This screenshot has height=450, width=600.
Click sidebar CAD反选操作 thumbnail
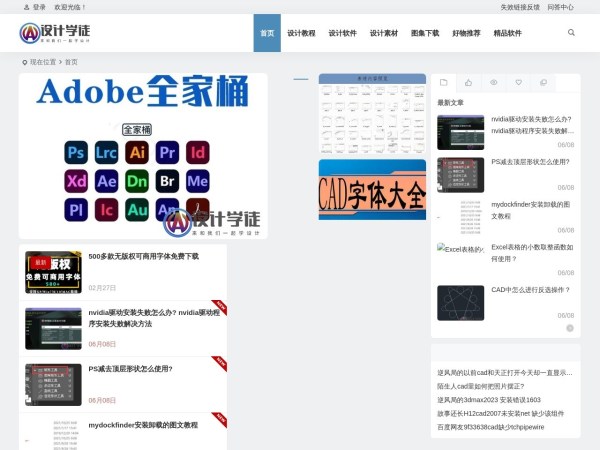click(461, 303)
